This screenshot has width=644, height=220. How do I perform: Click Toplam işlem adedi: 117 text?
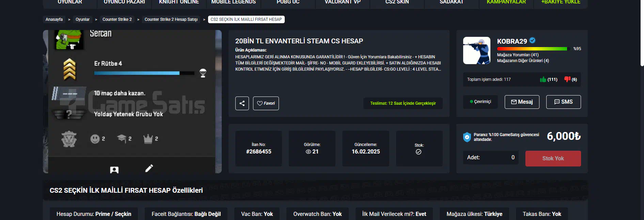point(489,79)
